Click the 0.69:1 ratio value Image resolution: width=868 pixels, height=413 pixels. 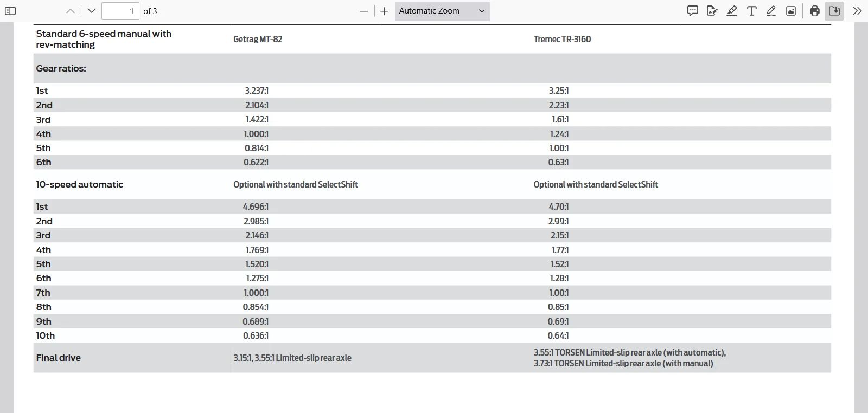pyautogui.click(x=558, y=321)
